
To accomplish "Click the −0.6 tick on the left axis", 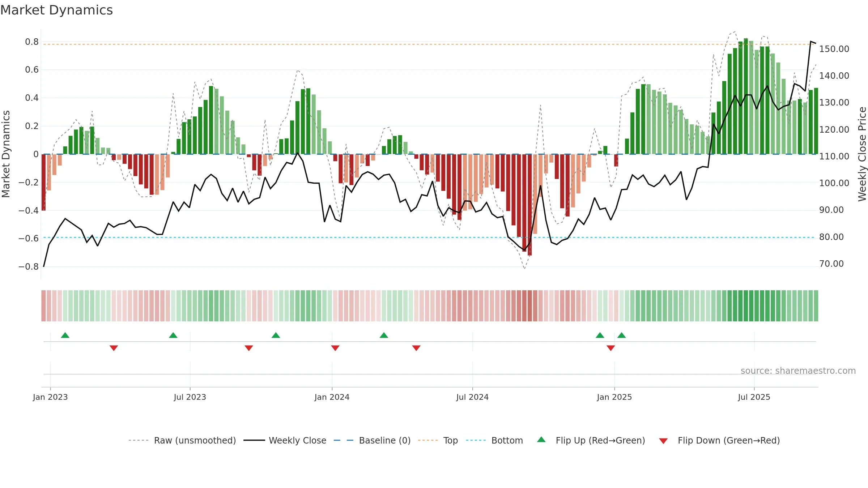I will (29, 238).
